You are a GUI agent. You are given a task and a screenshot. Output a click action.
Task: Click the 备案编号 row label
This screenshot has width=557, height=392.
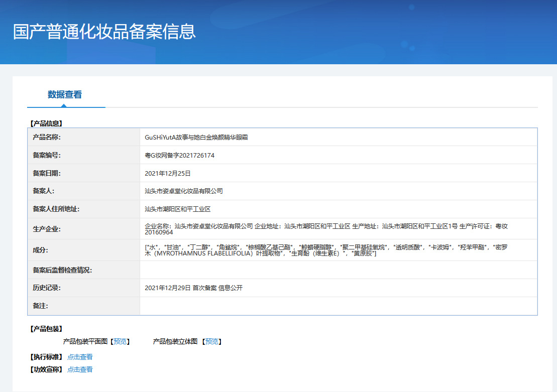(47, 155)
